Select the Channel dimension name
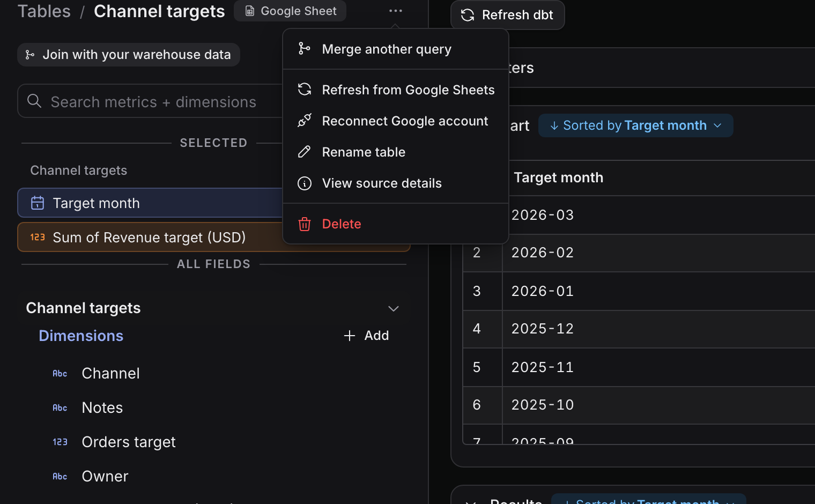This screenshot has height=504, width=815. pos(110,373)
